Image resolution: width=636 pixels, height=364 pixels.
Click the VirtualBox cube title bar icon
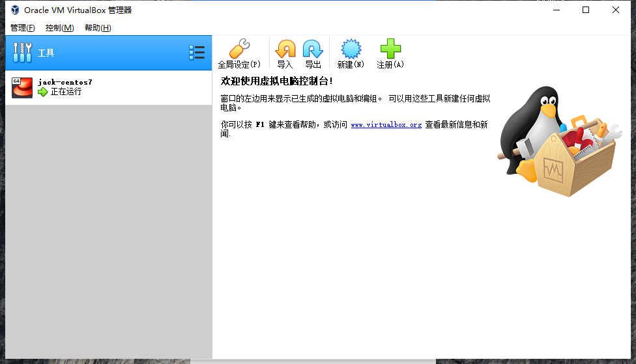[15, 10]
